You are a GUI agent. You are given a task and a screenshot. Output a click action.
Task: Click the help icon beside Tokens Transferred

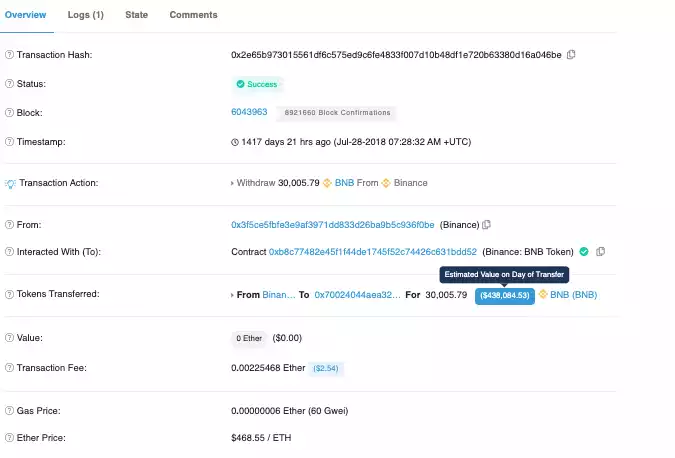(x=9, y=294)
